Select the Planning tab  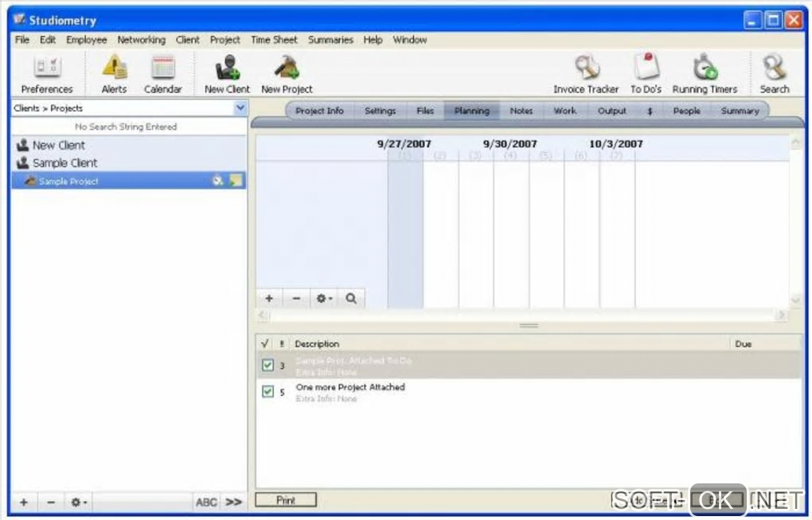click(472, 111)
